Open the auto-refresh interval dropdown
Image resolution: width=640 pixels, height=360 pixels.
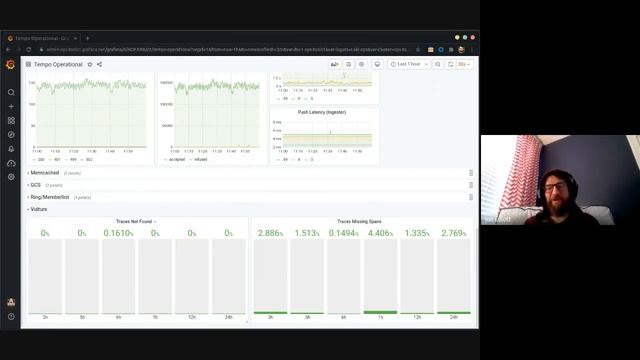coord(464,64)
